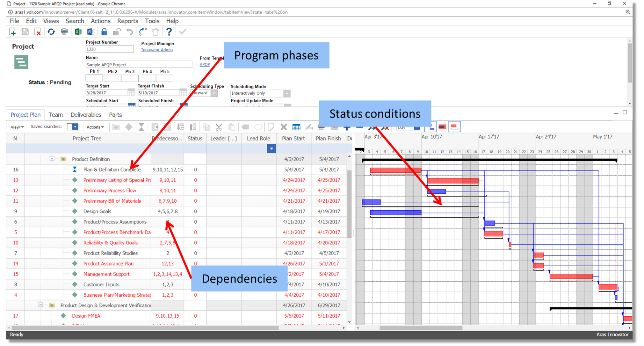Lock the project item
The image size is (644, 346).
click(x=104, y=32)
